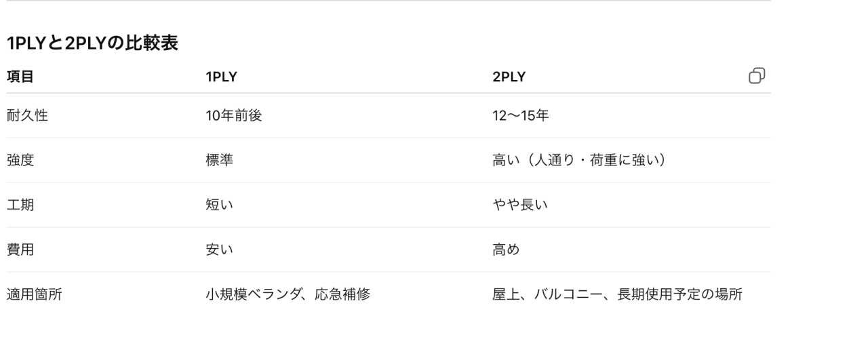868x356 pixels.
Task: Click the 10年前後 cell
Action: pos(233,115)
